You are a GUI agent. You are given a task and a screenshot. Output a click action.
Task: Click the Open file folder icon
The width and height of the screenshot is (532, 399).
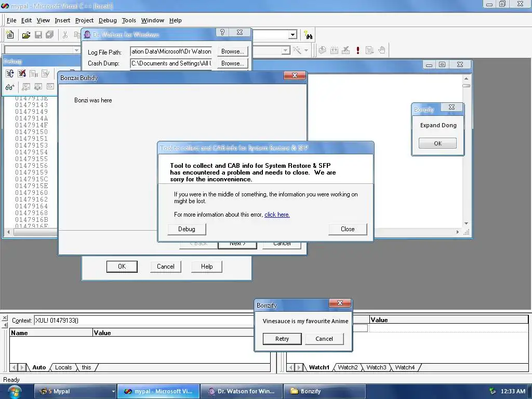[26, 35]
